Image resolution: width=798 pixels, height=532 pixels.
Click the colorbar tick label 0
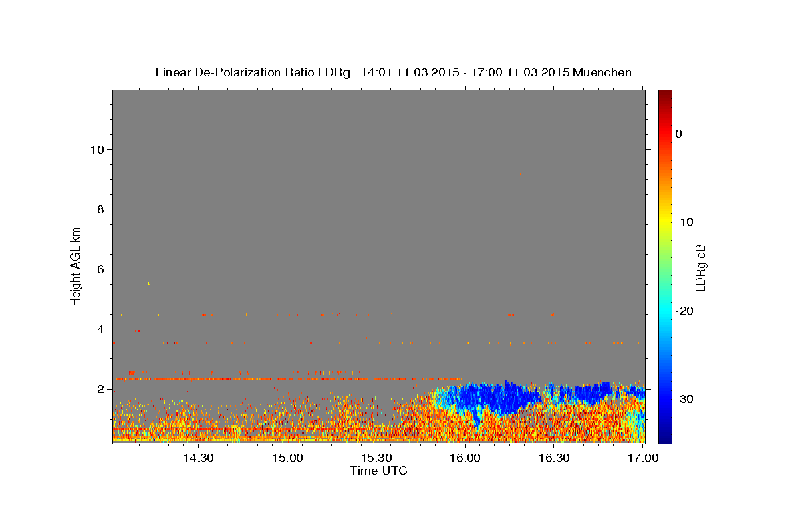[679, 134]
